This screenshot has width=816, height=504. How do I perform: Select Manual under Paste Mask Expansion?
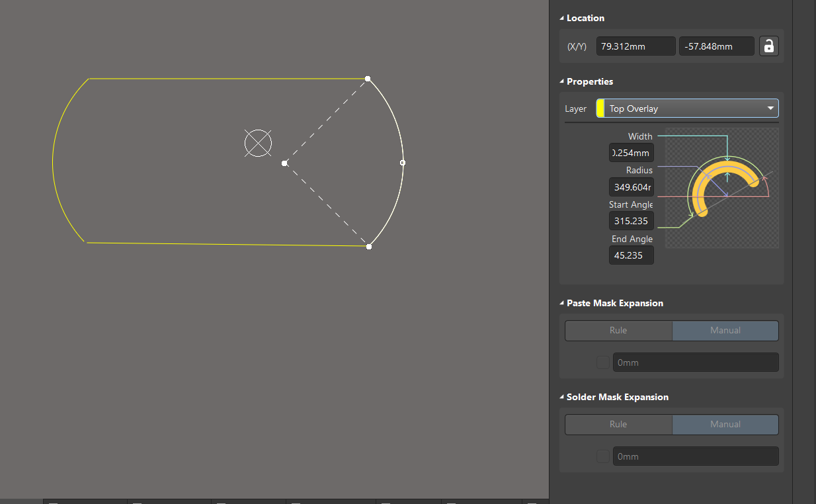(x=725, y=331)
